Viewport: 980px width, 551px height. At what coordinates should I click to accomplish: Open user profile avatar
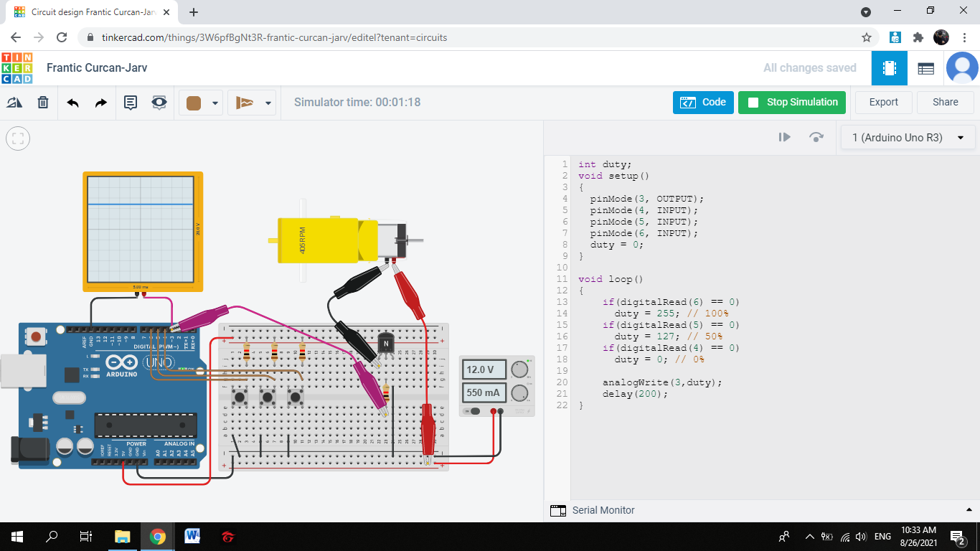tap(962, 68)
